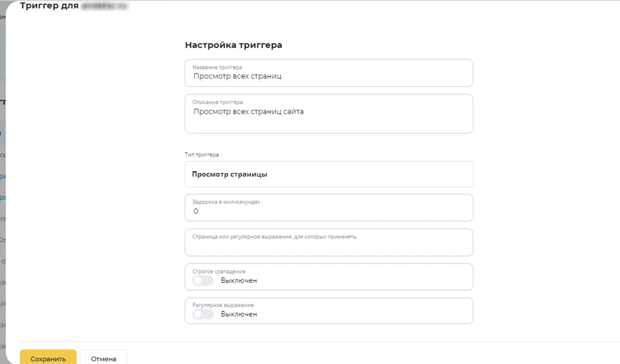The height and width of the screenshot is (364, 620).
Task: Click the page or regular expression input
Action: click(x=329, y=242)
